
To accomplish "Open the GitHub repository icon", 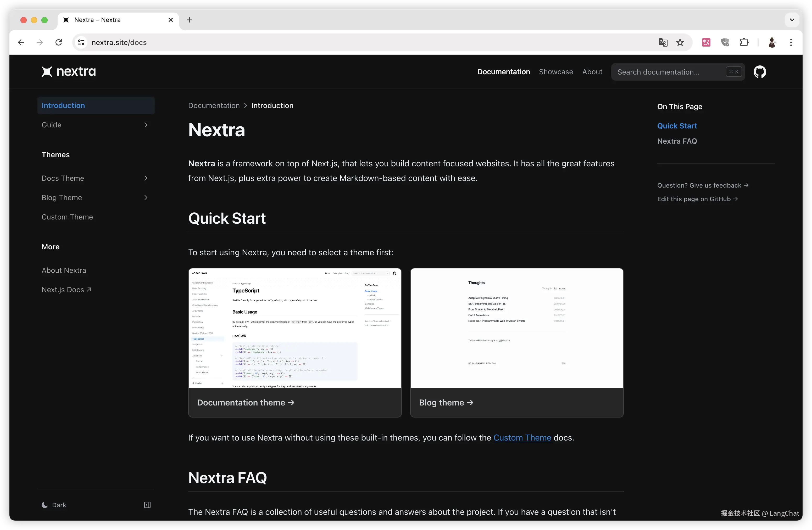I will coord(759,72).
